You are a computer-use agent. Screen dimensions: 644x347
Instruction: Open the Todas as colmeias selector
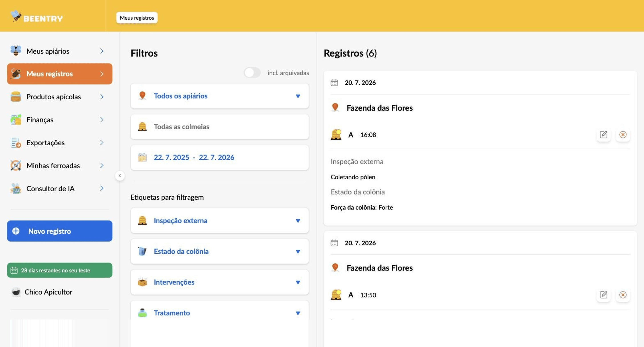pos(219,127)
